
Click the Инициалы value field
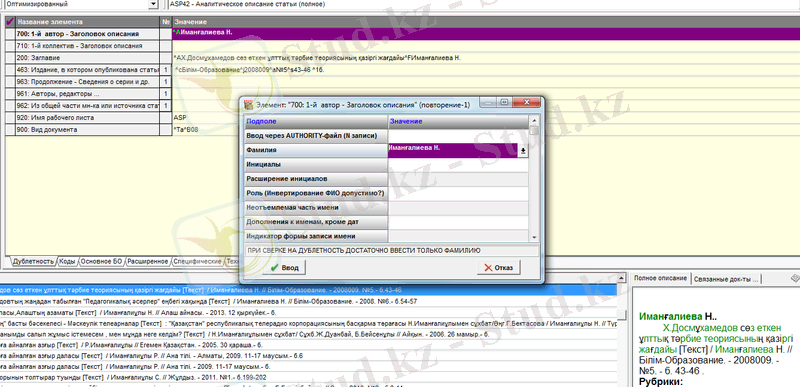point(458,165)
